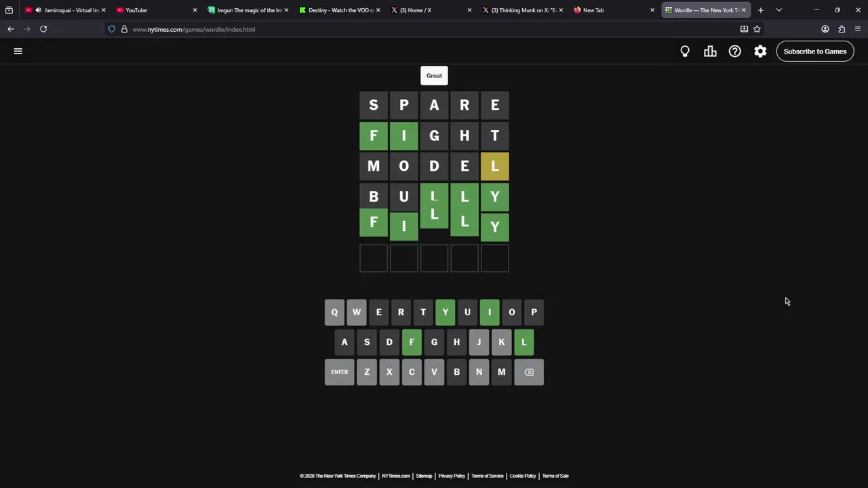Open the help question mark icon
The image size is (868, 488).
tap(735, 52)
